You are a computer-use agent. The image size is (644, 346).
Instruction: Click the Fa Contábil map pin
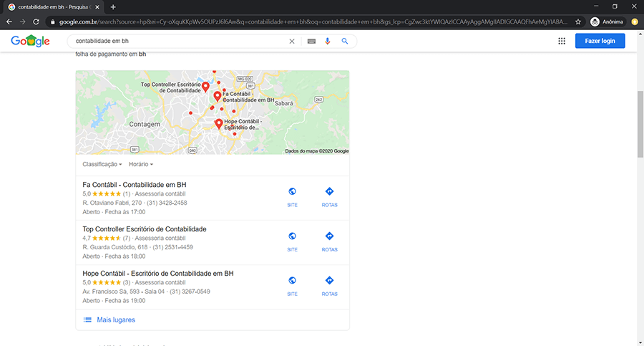218,97
